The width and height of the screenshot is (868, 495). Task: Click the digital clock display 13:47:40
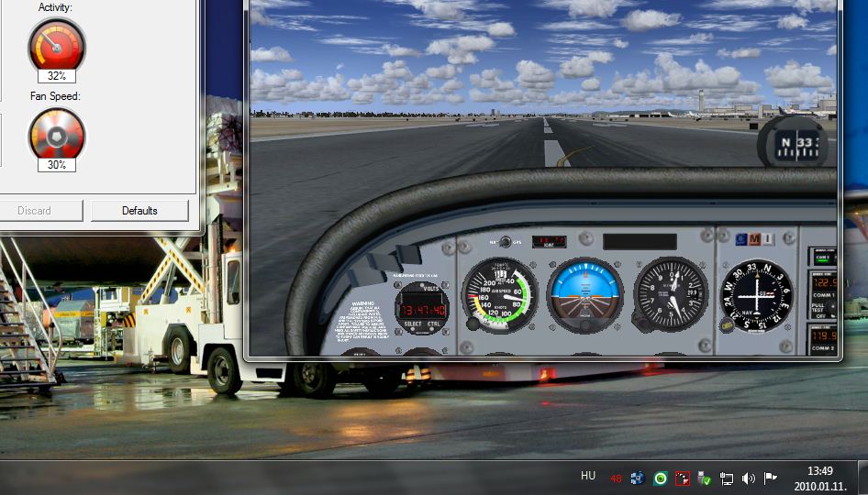(423, 310)
